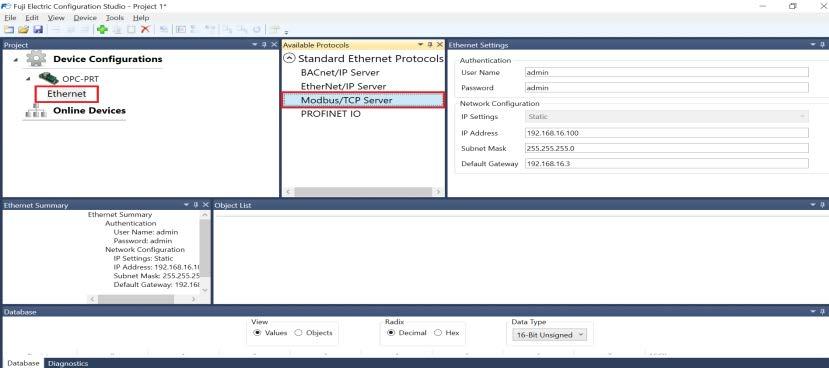Click the Open Project folder icon
The height and width of the screenshot is (368, 829).
(x=23, y=30)
